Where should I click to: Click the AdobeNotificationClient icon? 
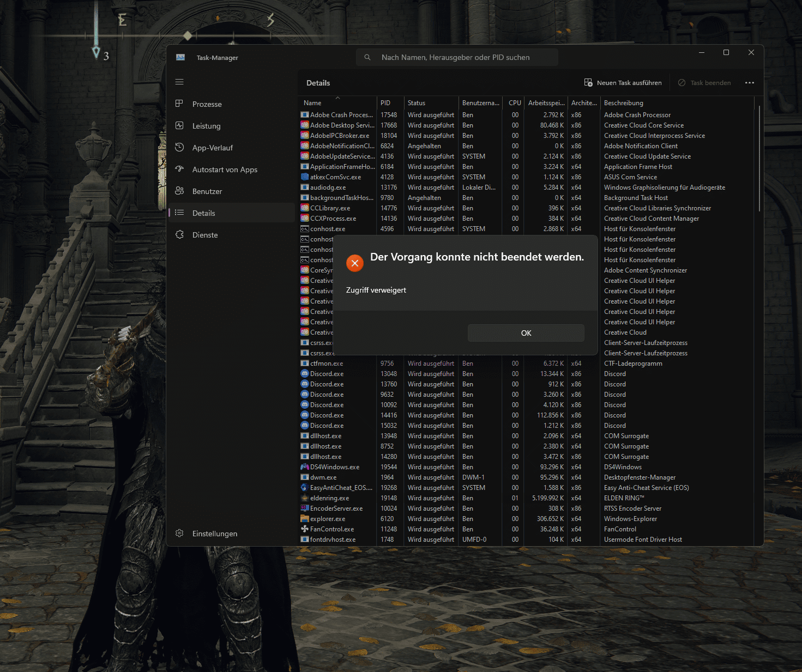305,146
